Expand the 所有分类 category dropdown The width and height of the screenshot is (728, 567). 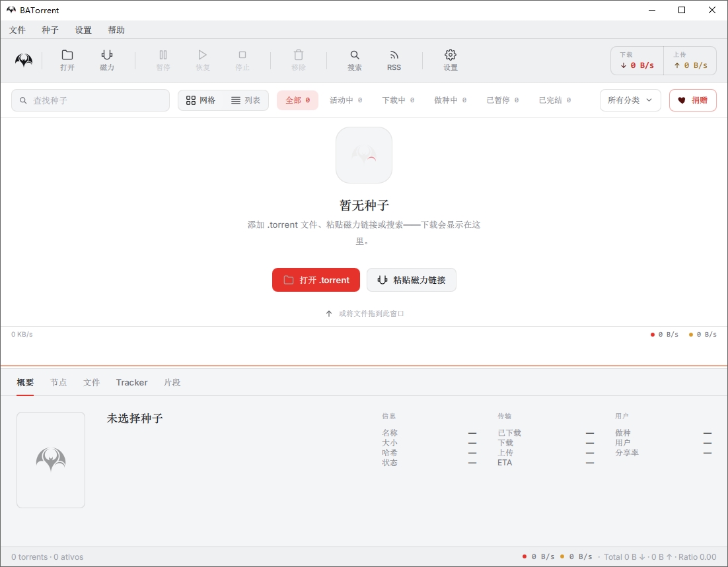[630, 100]
